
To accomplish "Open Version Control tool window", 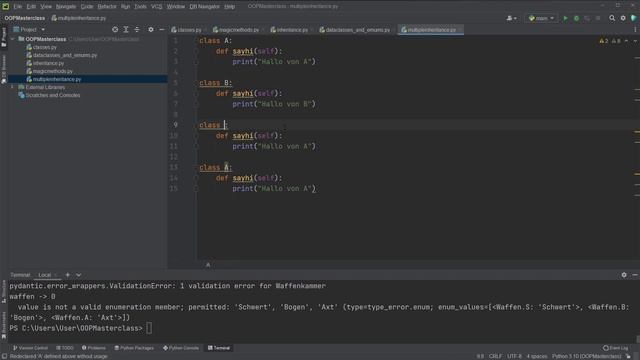I will pos(31,348).
